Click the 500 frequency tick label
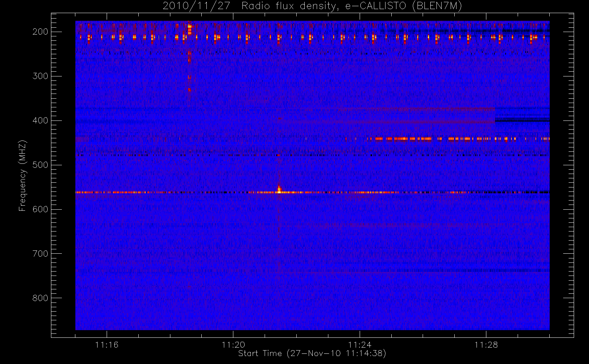 pos(40,165)
